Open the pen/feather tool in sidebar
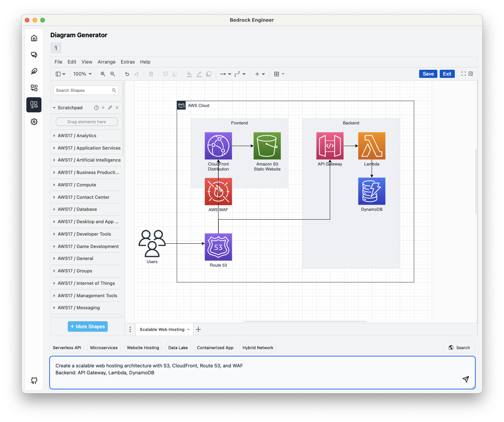 click(34, 71)
